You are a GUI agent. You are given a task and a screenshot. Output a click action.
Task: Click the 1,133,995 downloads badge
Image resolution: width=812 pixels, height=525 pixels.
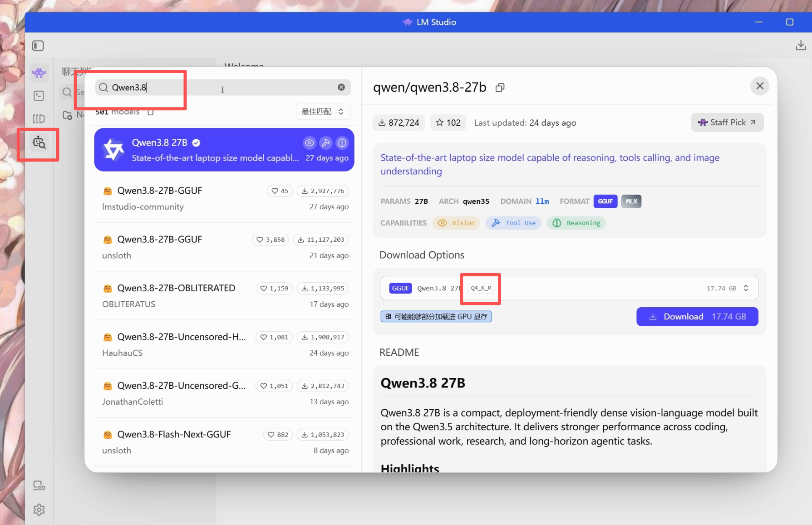(x=323, y=289)
